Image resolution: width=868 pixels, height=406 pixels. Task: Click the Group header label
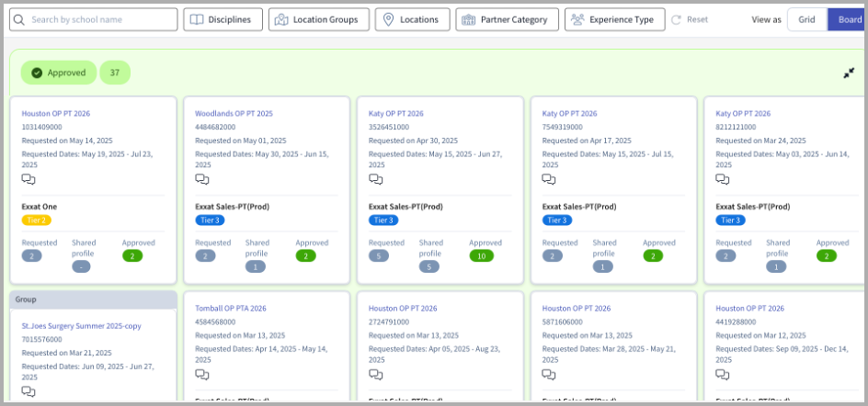[26, 299]
